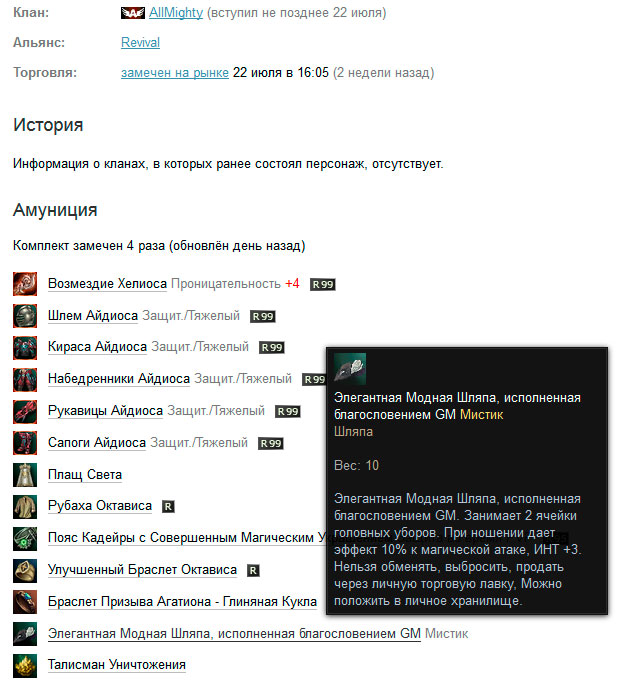Open the Браслет Призыва Агатиона link
The height and width of the screenshot is (681, 622).
point(182,602)
